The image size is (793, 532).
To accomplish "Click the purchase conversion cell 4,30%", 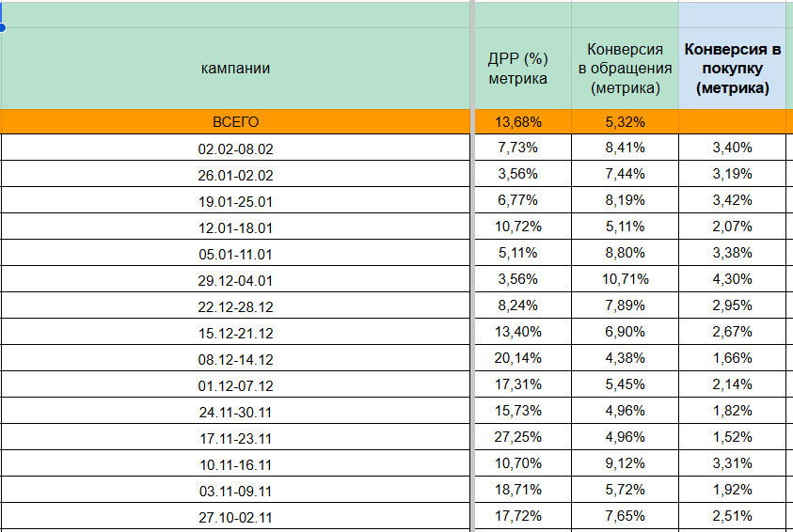I will click(733, 279).
